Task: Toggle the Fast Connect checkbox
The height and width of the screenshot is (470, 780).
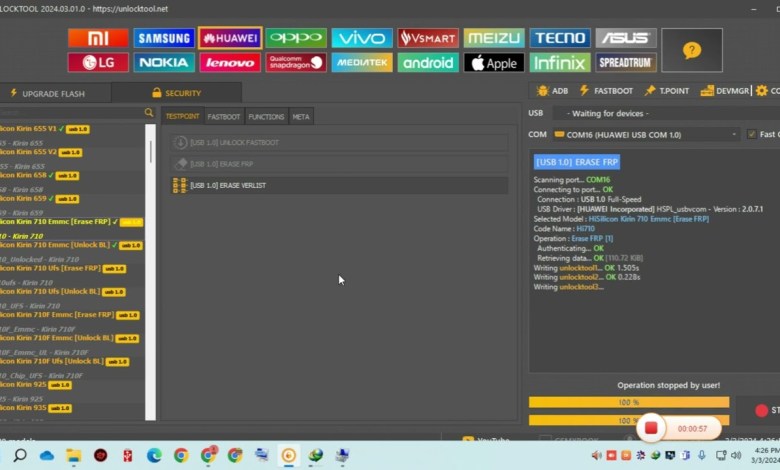Action: (751, 134)
